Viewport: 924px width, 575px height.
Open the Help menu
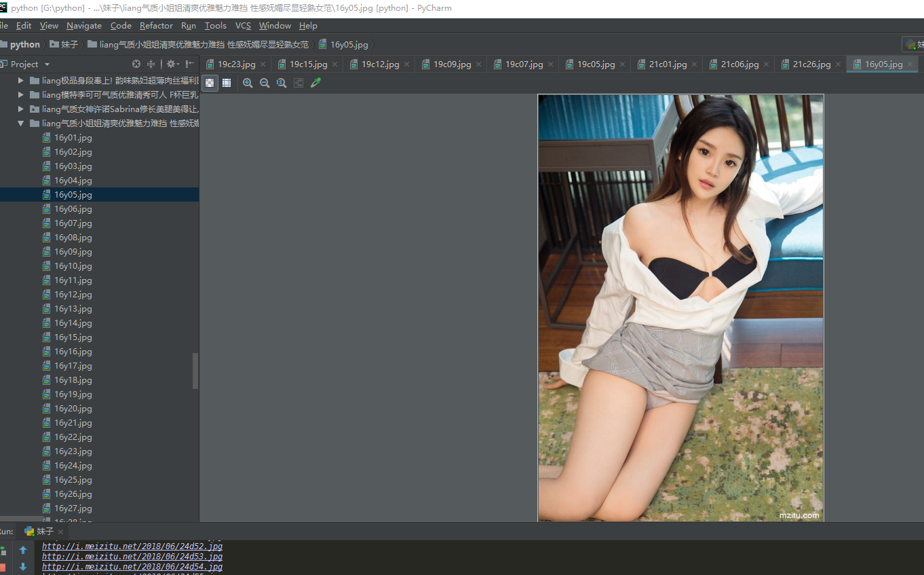(308, 26)
